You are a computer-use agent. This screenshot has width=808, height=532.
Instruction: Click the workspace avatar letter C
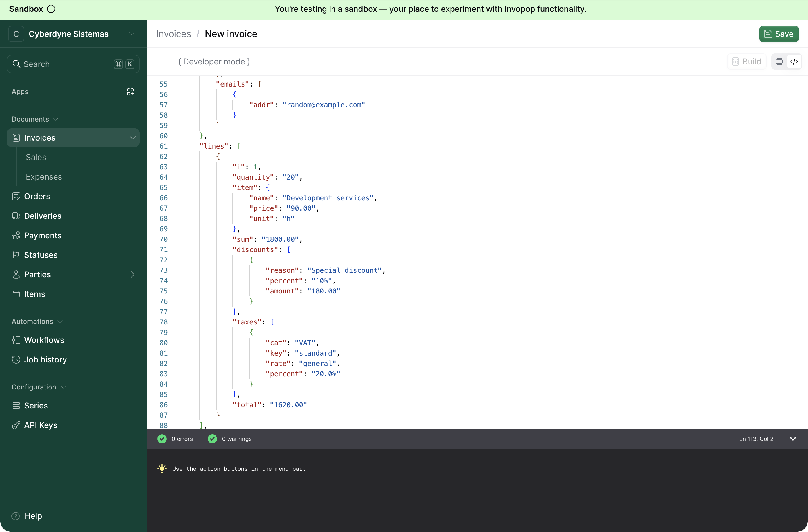[x=16, y=34]
